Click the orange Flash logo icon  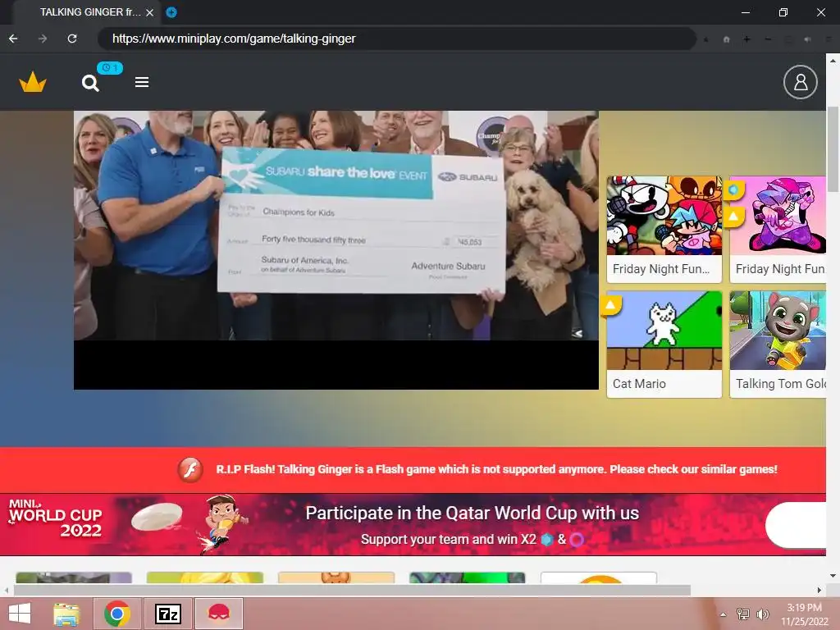click(x=190, y=470)
